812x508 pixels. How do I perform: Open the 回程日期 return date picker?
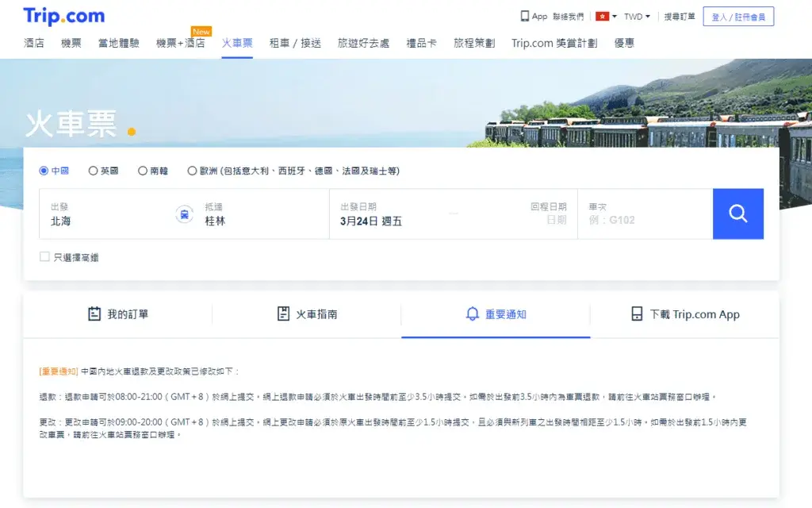pyautogui.click(x=548, y=214)
